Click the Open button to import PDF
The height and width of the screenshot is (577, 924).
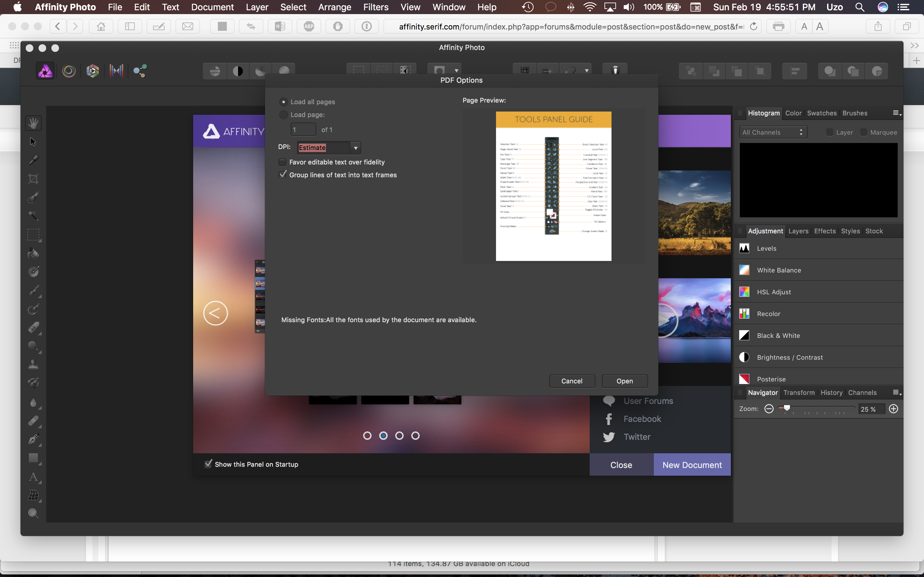click(624, 381)
